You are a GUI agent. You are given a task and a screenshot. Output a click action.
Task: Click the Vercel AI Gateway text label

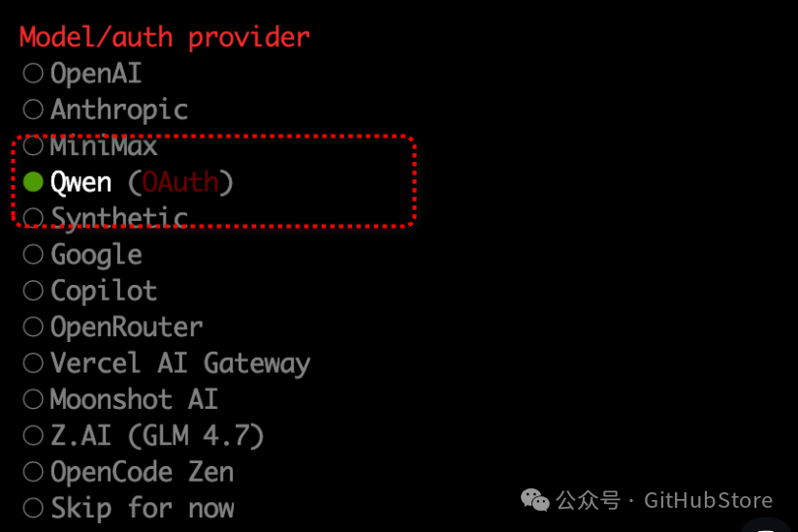tap(180, 362)
